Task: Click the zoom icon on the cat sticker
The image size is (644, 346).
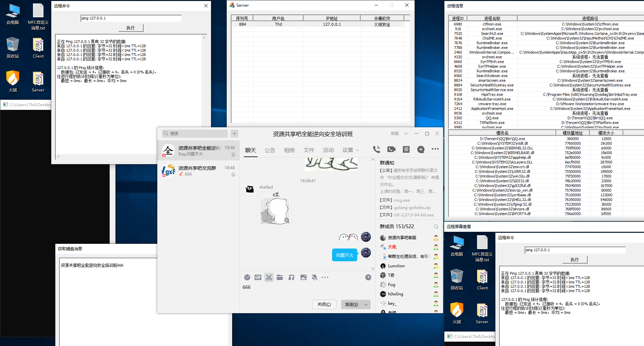Action: click(286, 220)
